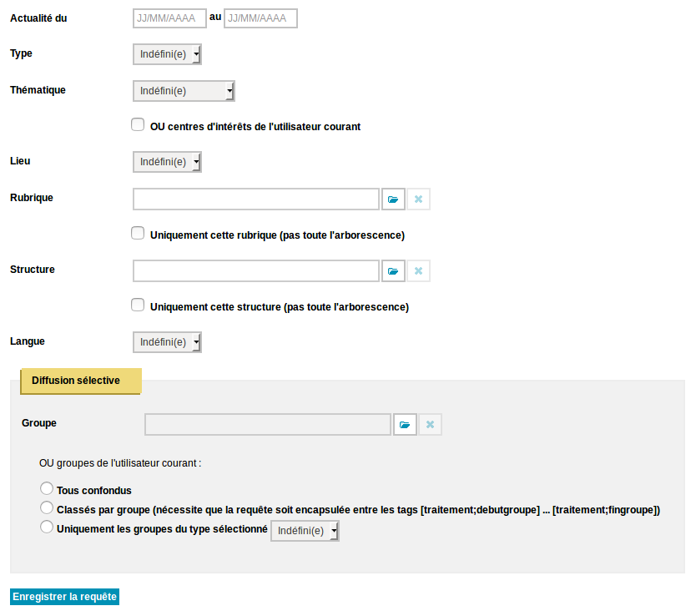Open the Groupe folder browser icon
This screenshot has width=696, height=616.
coord(405,425)
